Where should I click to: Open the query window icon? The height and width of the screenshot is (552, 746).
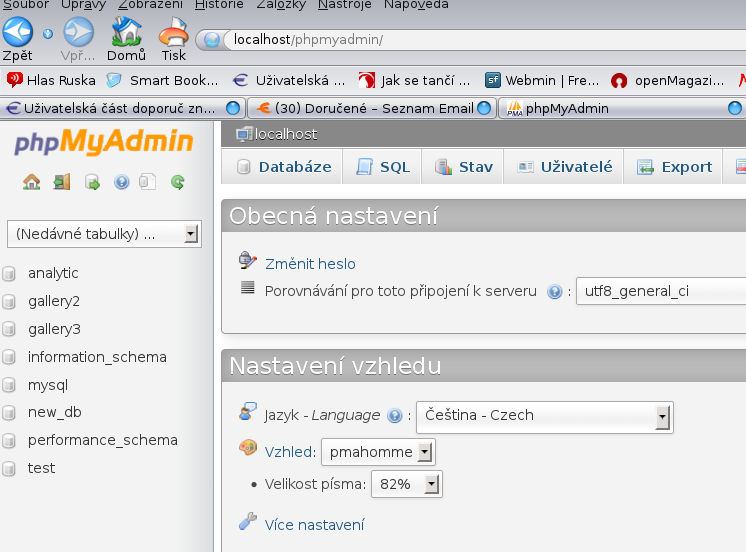click(92, 182)
